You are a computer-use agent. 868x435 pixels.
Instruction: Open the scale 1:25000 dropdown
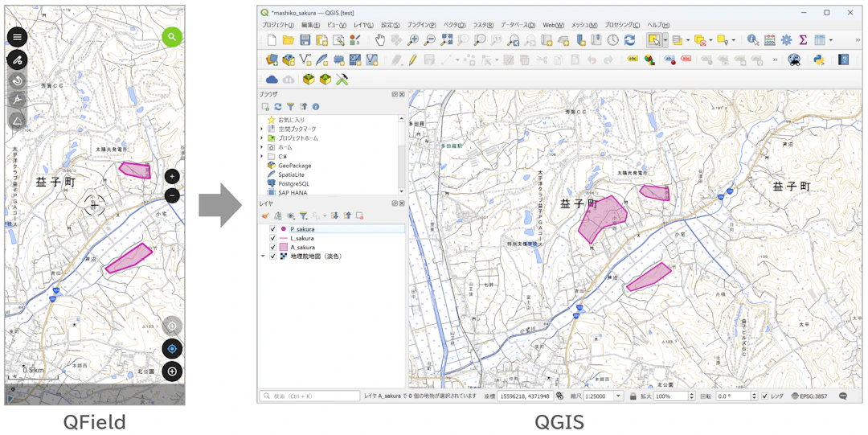pos(618,396)
